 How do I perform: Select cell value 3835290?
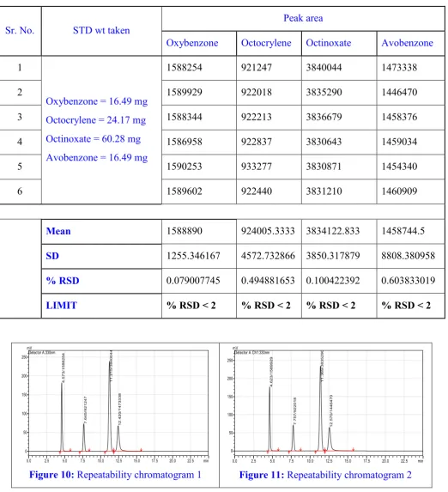pyautogui.click(x=324, y=92)
